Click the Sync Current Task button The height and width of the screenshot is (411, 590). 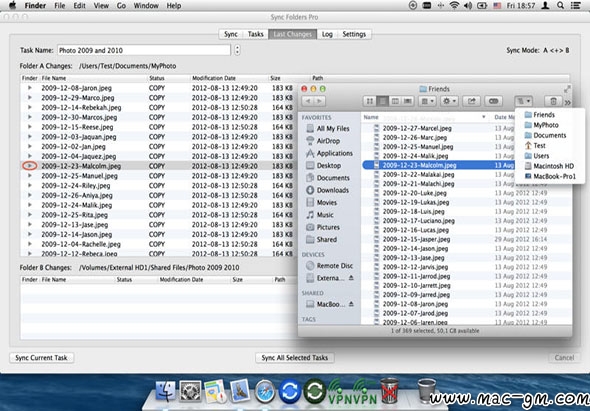point(41,358)
